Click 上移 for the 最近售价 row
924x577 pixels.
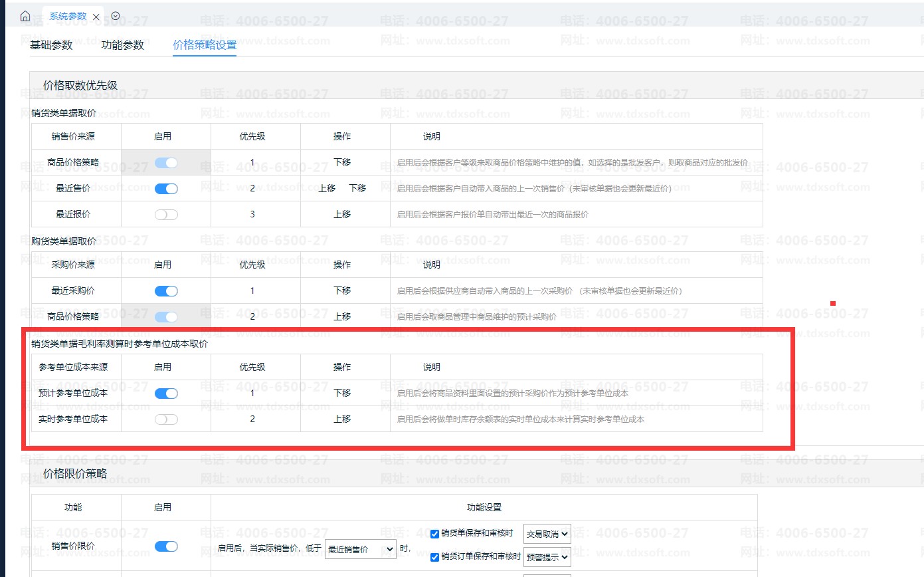(x=327, y=189)
